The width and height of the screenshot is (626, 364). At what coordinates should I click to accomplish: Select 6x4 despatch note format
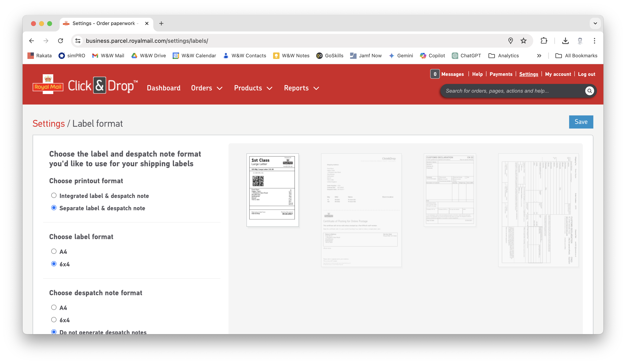pos(54,320)
